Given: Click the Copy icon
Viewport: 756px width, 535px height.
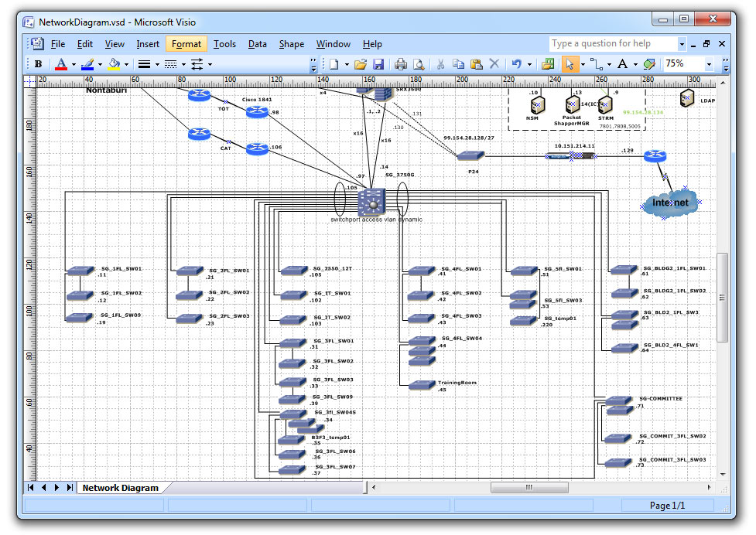Looking at the screenshot, I should click(459, 64).
